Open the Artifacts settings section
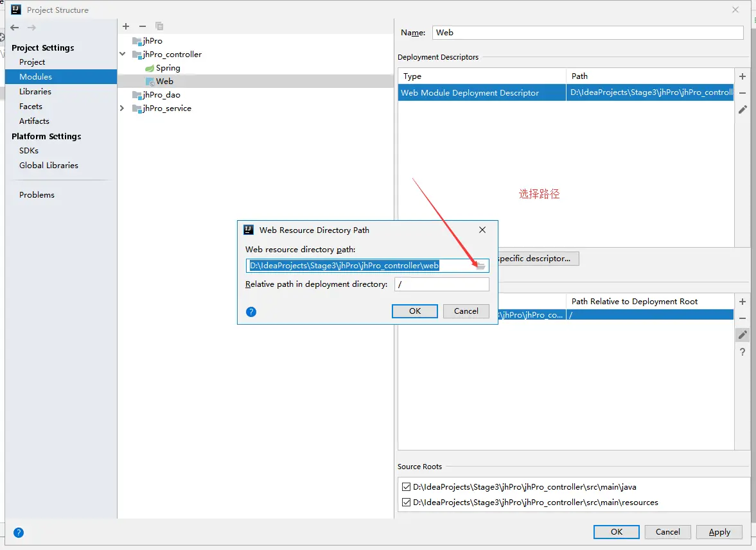Viewport: 756px width, 550px height. [34, 121]
